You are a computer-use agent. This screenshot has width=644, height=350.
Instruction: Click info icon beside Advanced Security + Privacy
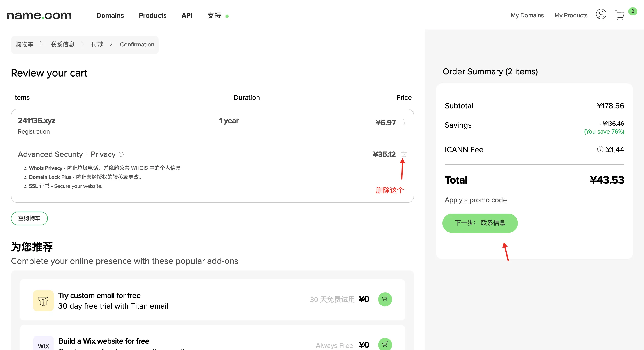121,154
